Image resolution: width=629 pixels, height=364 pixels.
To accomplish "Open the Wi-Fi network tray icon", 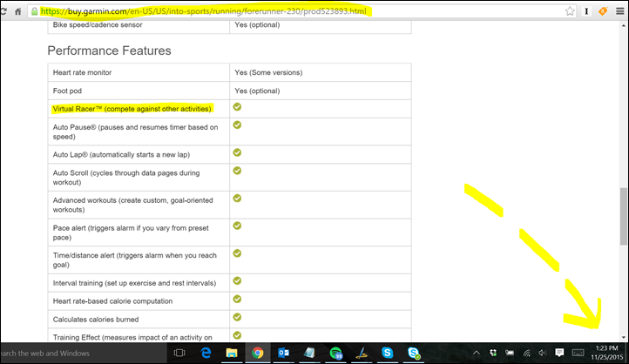I will [x=527, y=354].
